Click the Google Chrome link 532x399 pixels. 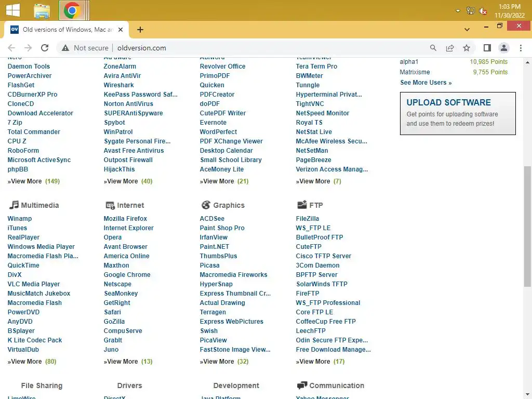pos(127,274)
